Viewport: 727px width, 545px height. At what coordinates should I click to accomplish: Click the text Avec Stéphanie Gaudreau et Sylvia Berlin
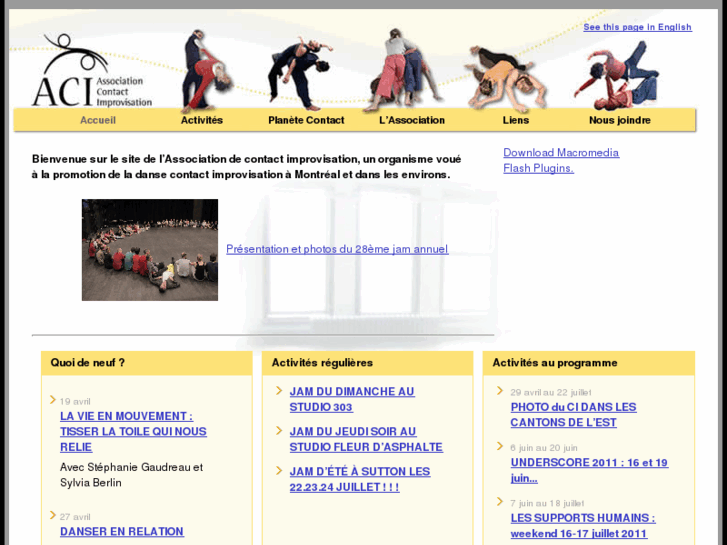[x=132, y=475]
